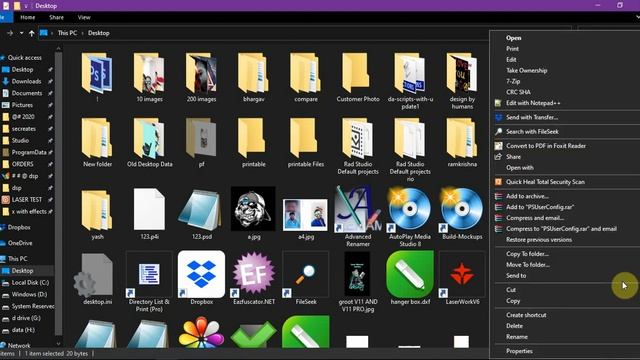The image size is (640, 360).
Task: Open the 10 images folder
Action: coord(149,78)
